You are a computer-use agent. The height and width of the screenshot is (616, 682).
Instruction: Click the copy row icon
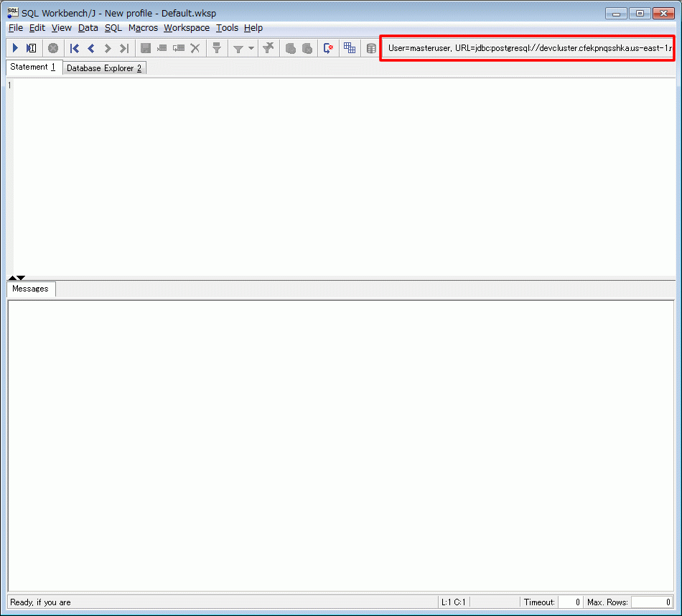point(178,48)
